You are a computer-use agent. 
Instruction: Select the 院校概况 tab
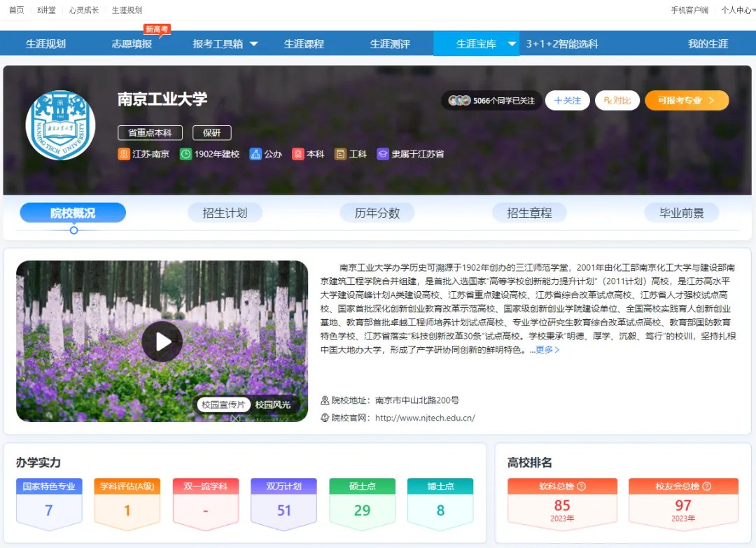click(73, 213)
